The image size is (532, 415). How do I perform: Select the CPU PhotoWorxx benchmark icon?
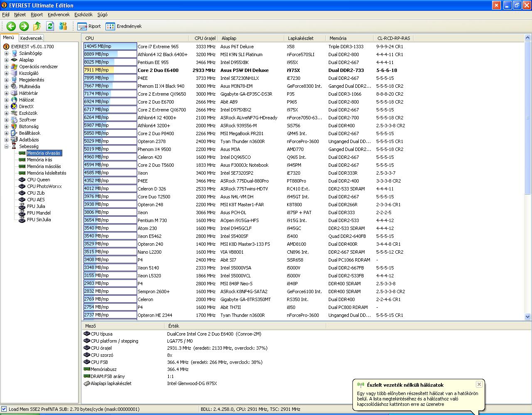22,186
